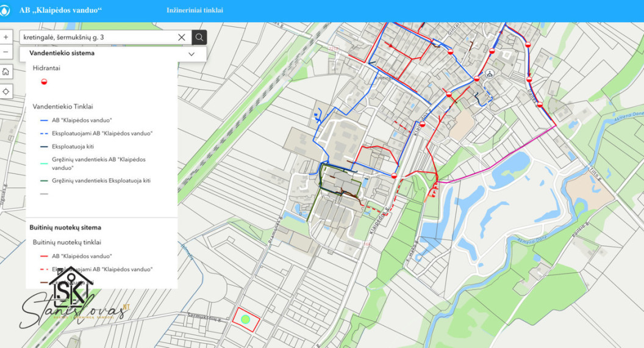Select the green parcel marker dot
This screenshot has height=348, width=644.
[245, 319]
